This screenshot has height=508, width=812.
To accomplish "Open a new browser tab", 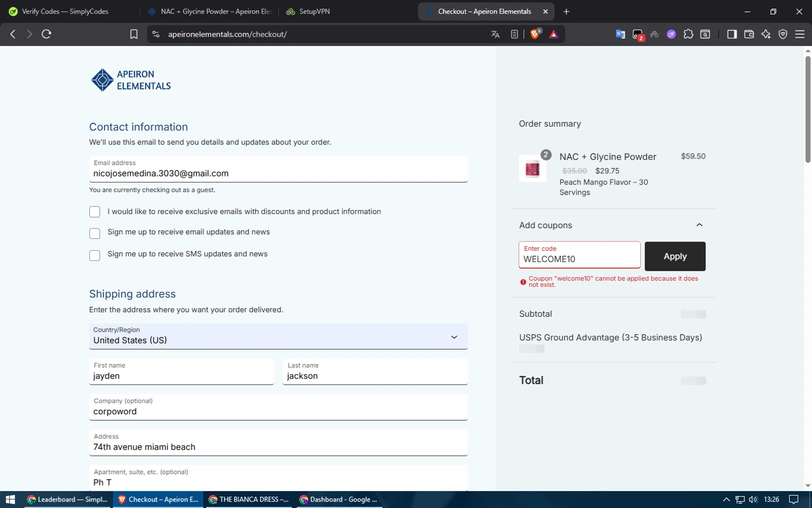I will (566, 11).
